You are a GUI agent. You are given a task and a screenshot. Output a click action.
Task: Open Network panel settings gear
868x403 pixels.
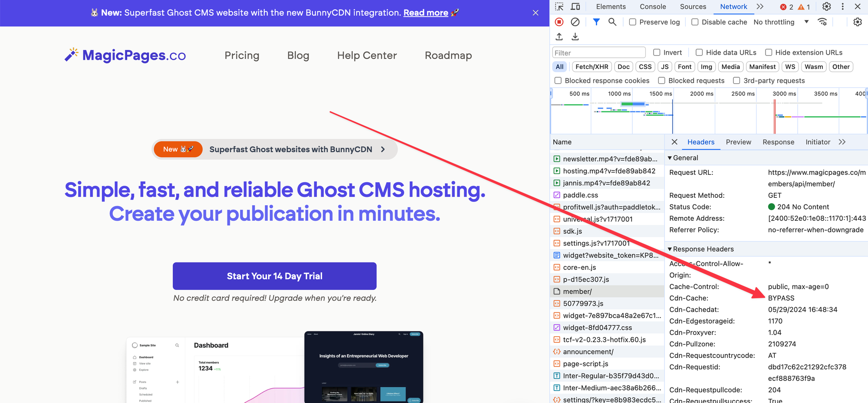tap(858, 22)
